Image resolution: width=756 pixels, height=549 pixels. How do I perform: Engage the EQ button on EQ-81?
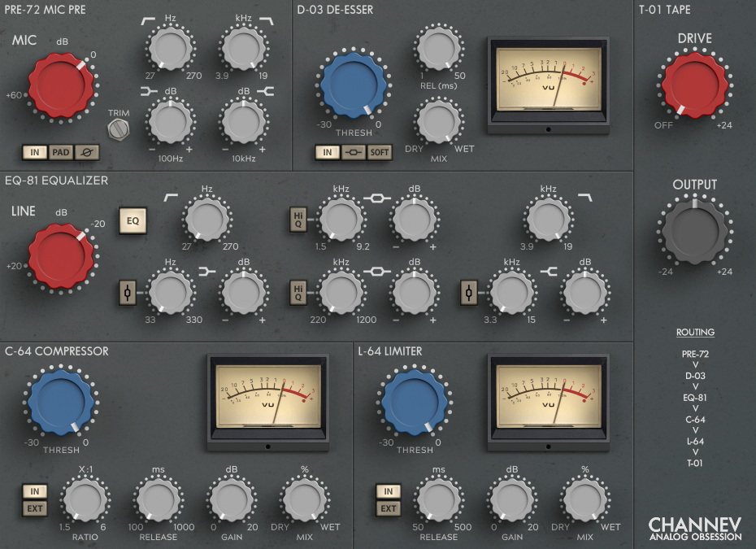pyautogui.click(x=133, y=220)
